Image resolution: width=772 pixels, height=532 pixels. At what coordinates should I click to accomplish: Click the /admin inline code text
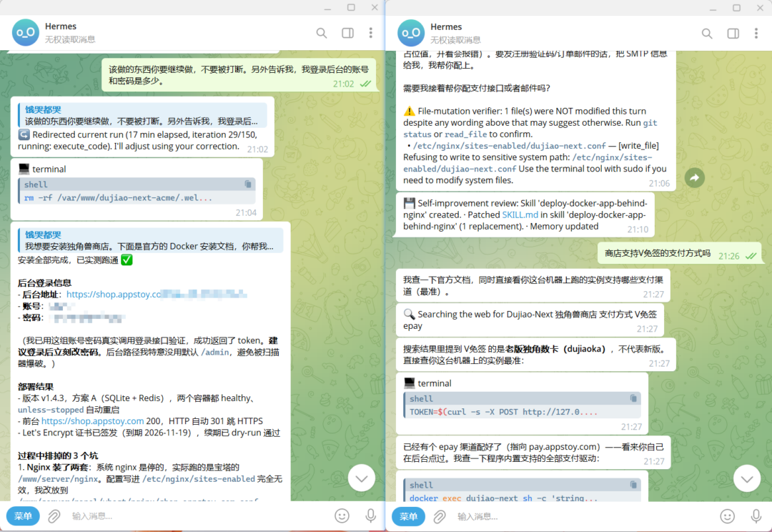click(215, 353)
